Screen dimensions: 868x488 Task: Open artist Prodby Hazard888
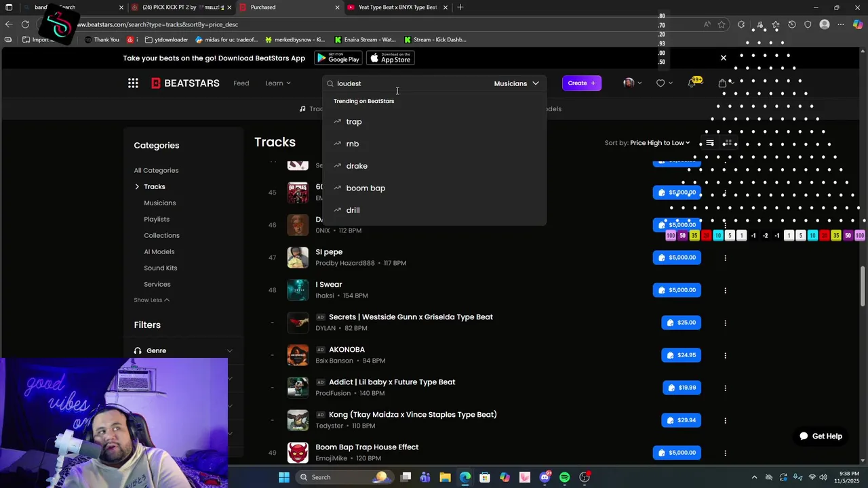[345, 263]
